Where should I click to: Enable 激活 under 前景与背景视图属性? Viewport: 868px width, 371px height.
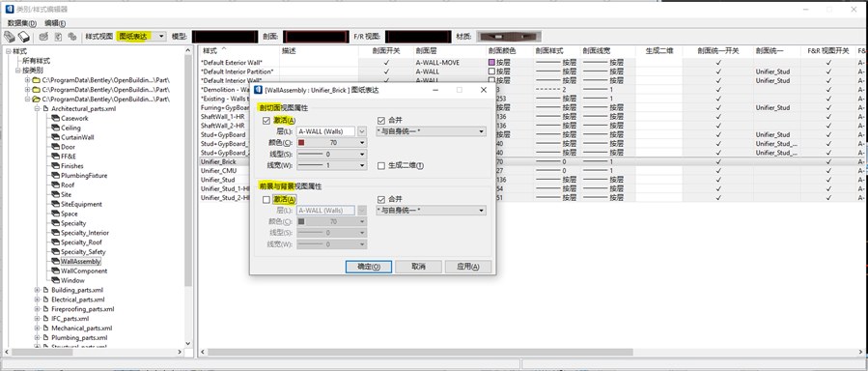coord(266,199)
